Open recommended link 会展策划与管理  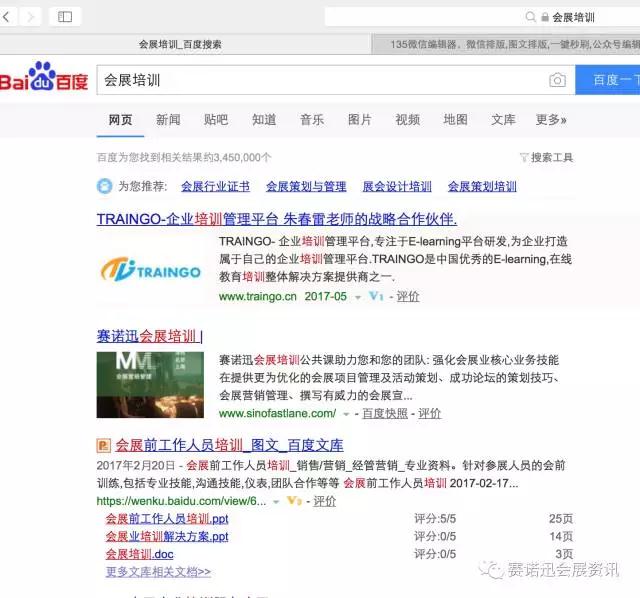coord(306,187)
